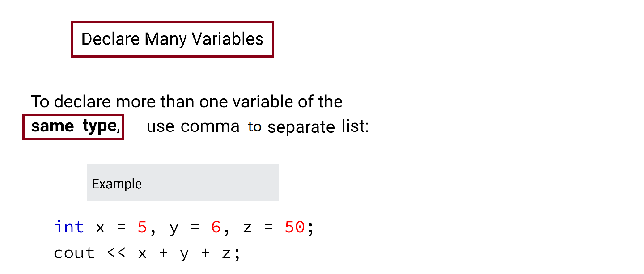Click the blue "int" keyword
Screen dimensions: 644x274
coord(69,227)
